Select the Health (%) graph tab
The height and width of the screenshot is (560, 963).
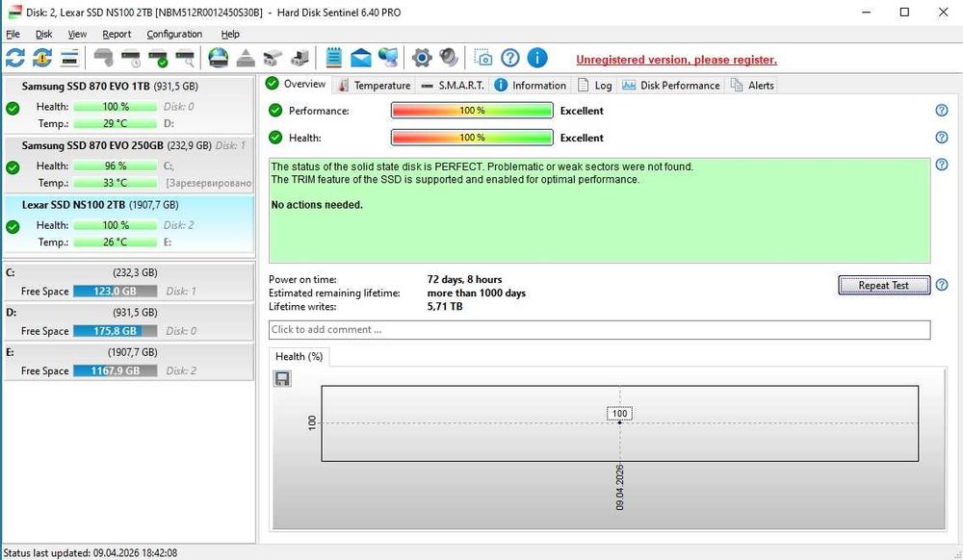(299, 356)
